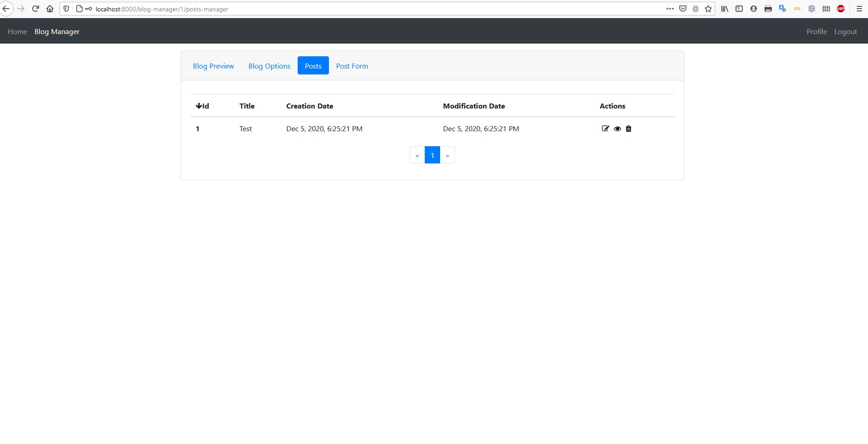Click the gray bug extension icon

(x=696, y=9)
